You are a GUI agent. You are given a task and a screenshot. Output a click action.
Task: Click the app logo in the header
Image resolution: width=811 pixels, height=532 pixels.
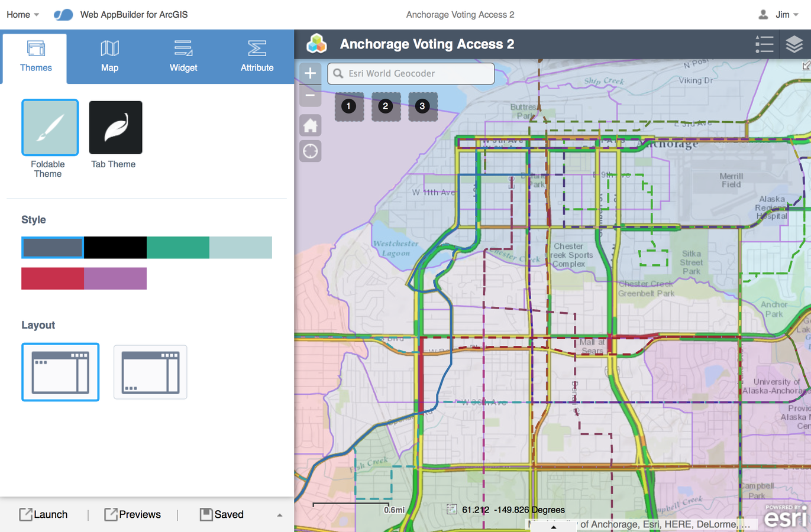coord(317,44)
